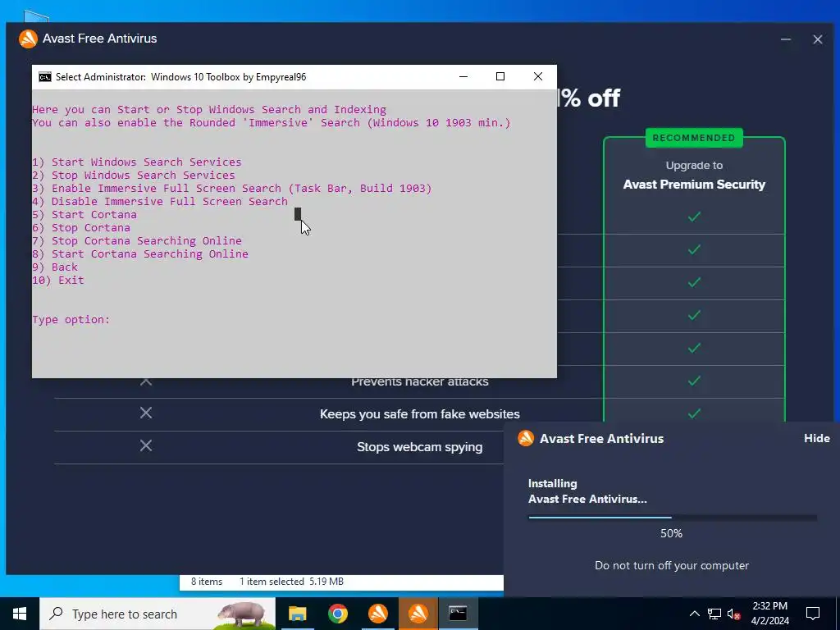Click the green checkmark for 'Prevents hacker attacks'

[694, 381]
